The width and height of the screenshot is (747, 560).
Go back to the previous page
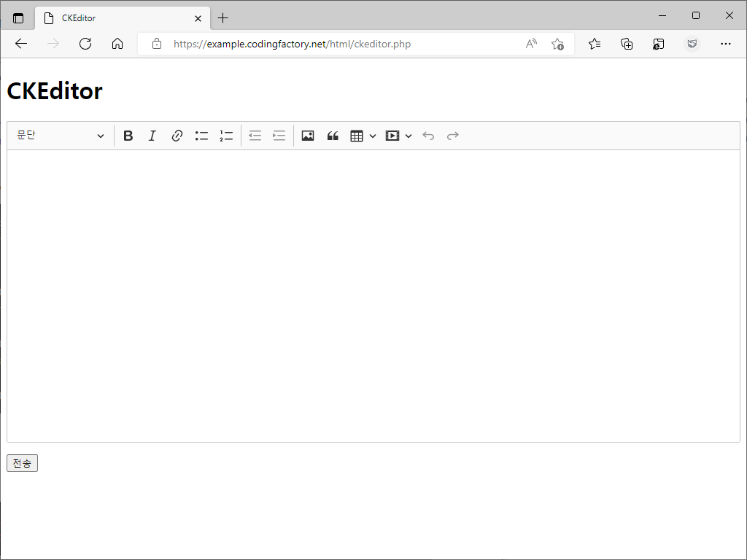[x=21, y=44]
